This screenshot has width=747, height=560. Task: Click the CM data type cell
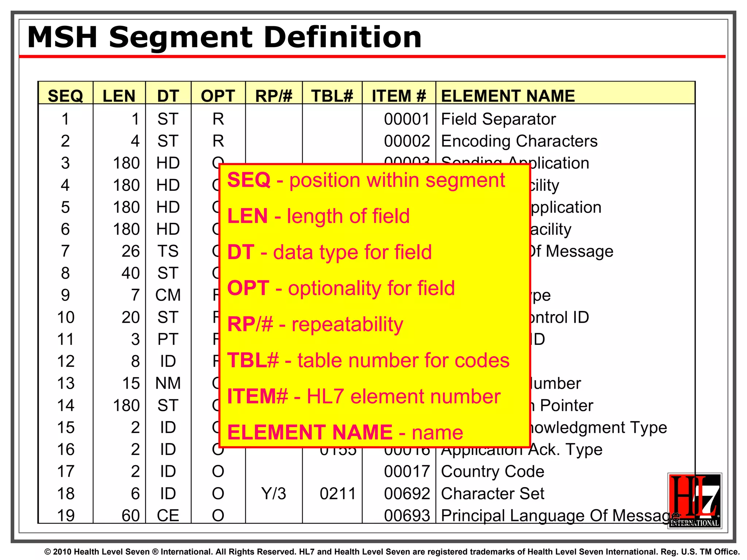click(168, 295)
